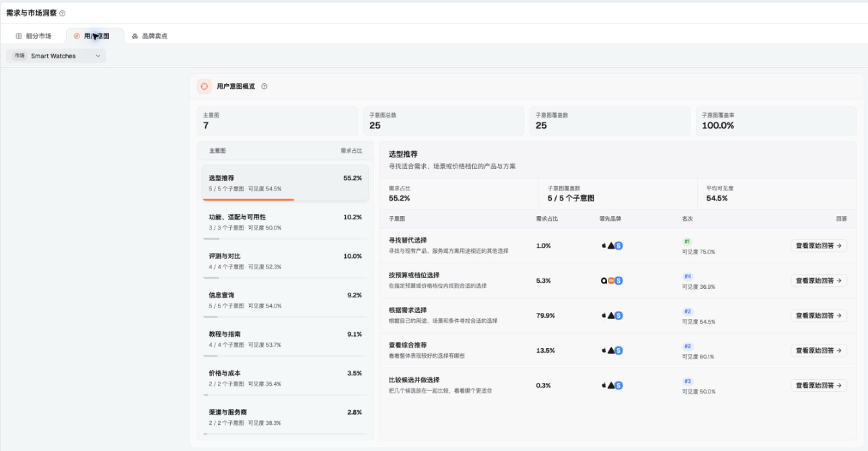This screenshot has width=868, height=451.
Task: Click the 领先品牌 column header
Action: pyautogui.click(x=610, y=219)
